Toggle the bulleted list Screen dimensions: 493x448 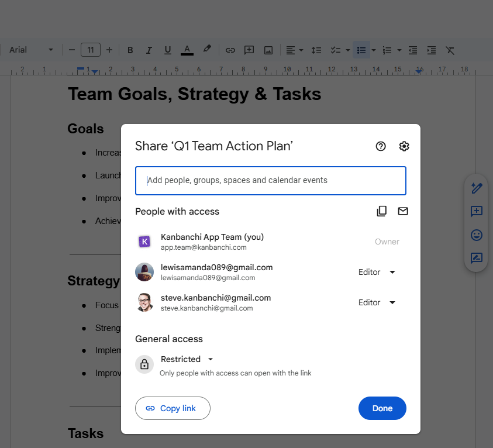362,50
